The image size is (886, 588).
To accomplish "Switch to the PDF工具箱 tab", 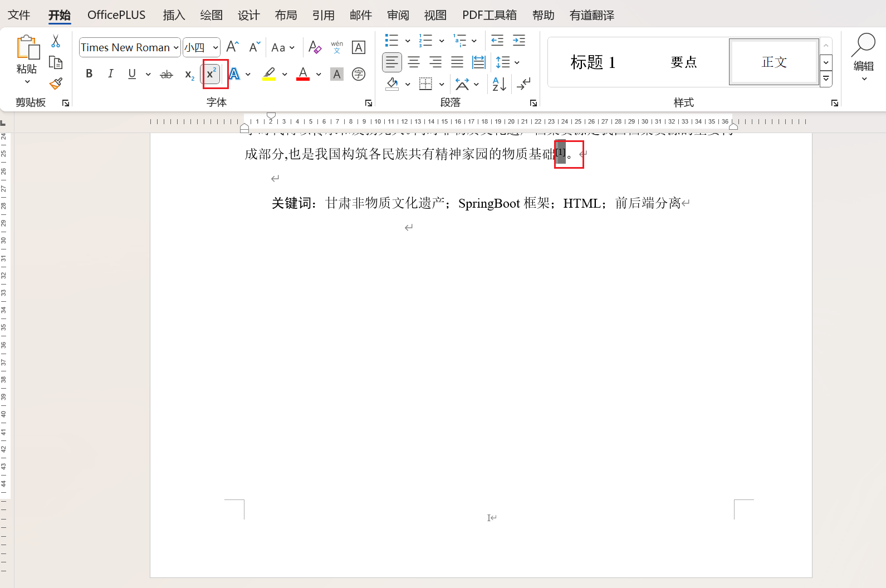I will (x=489, y=15).
